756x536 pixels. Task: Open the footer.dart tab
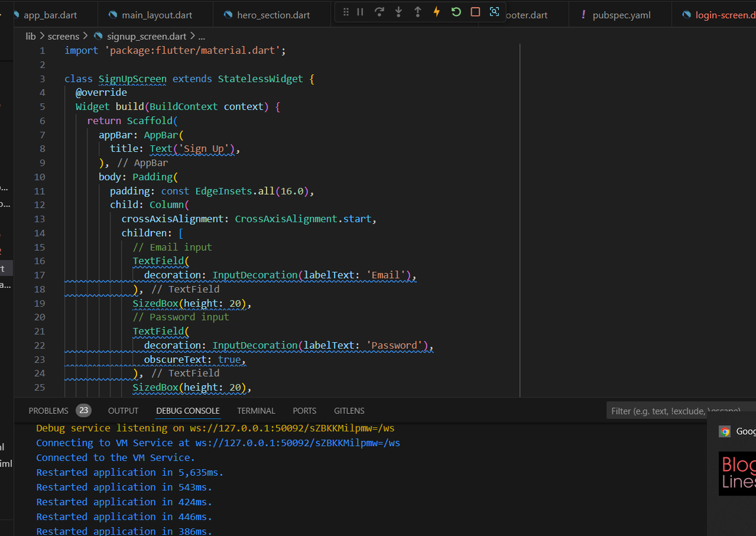click(x=527, y=15)
